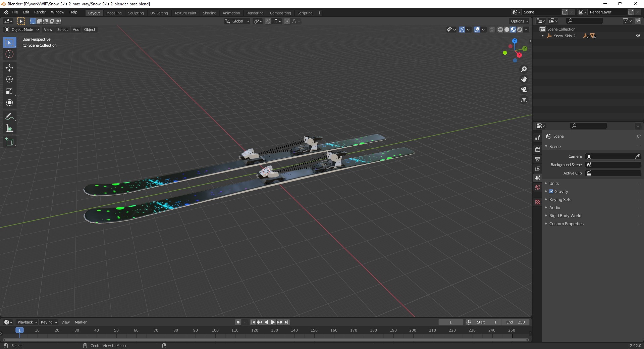
Task: Open the Render properties tab
Action: (x=538, y=149)
